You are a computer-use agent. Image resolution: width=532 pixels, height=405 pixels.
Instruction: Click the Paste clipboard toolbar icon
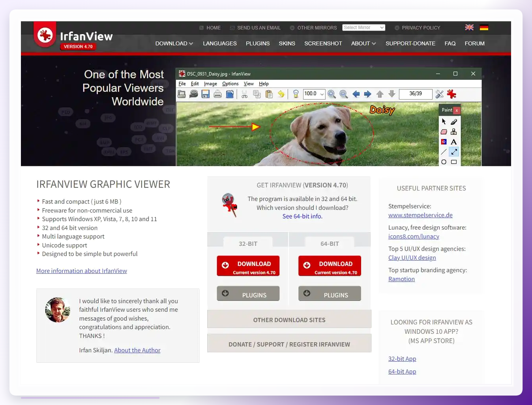pos(269,94)
